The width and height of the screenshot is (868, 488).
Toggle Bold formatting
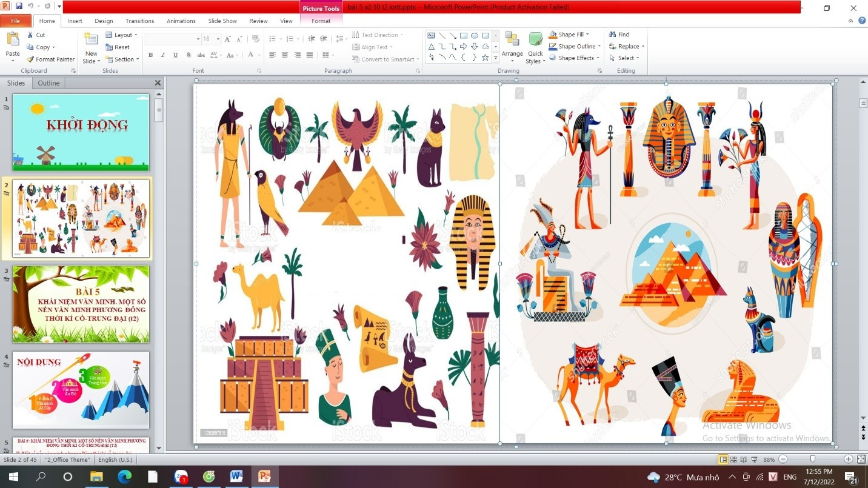(150, 55)
